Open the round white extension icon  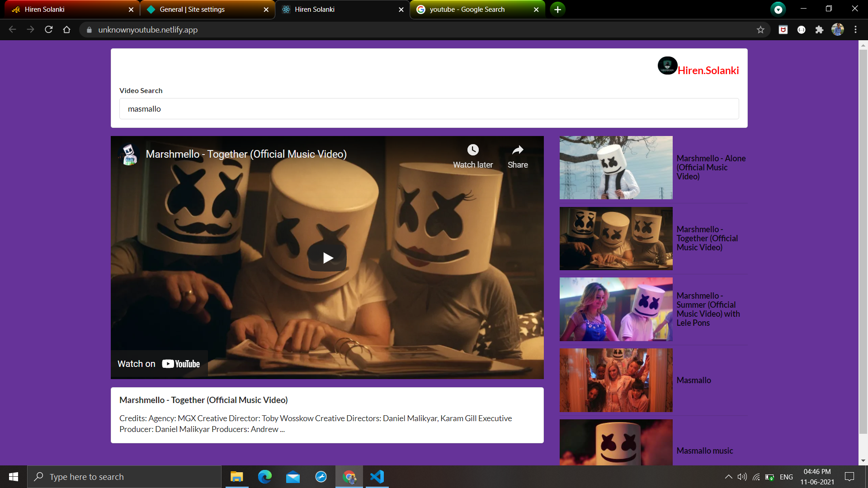(x=802, y=30)
